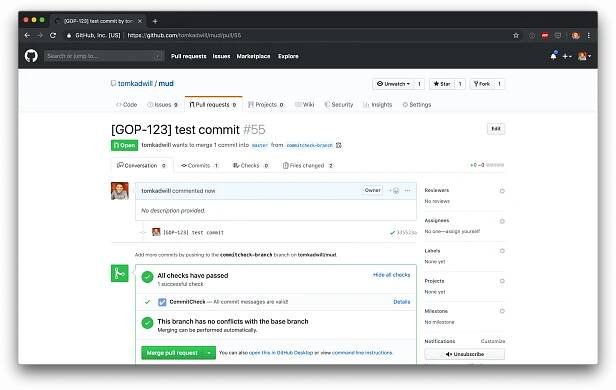Select the Commits tab
616x390 pixels.
click(x=199, y=165)
